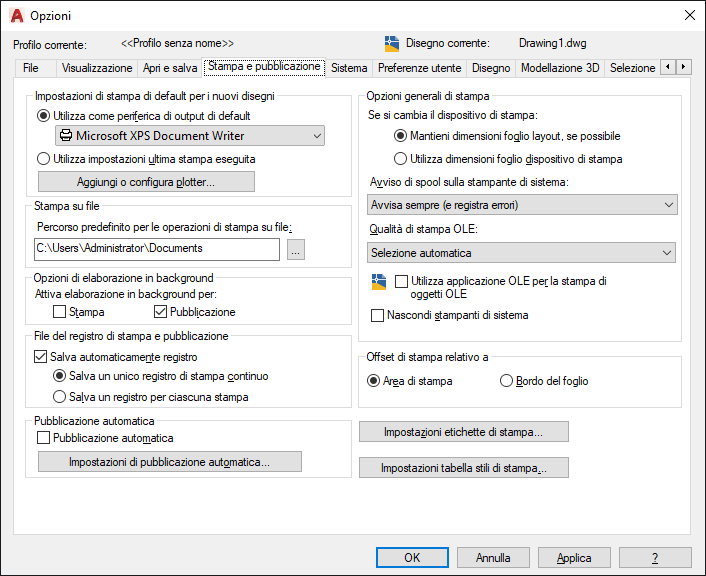Image resolution: width=706 pixels, height=576 pixels.
Task: Click the plot-to-file path text field
Action: click(157, 249)
